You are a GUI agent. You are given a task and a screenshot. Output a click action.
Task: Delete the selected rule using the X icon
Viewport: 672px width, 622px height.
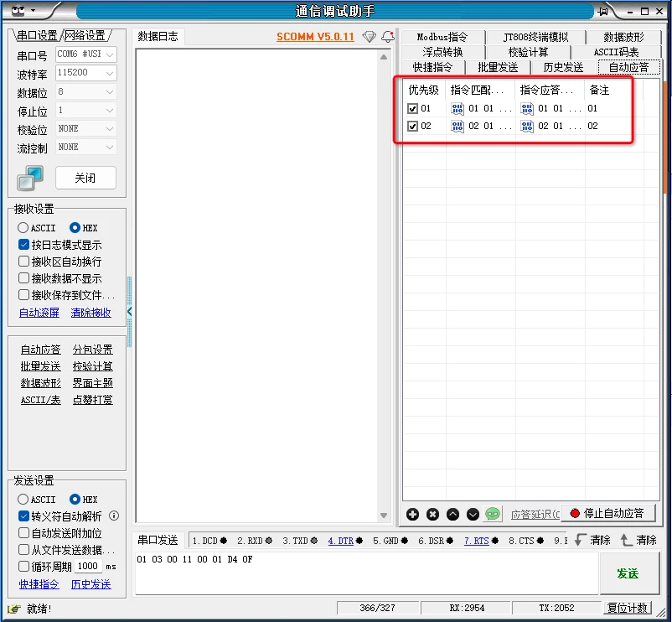(433, 516)
